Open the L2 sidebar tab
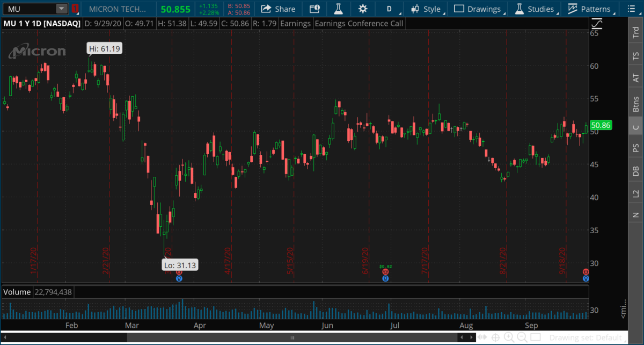This screenshot has width=644, height=345. coord(636,193)
